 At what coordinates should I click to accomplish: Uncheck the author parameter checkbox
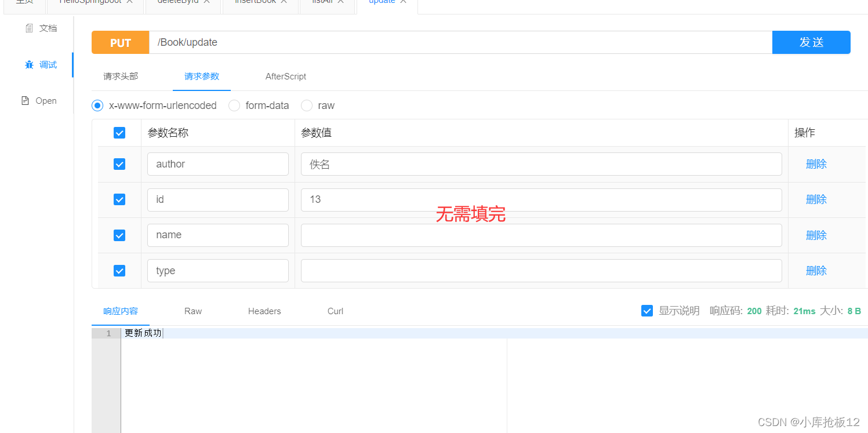(119, 164)
